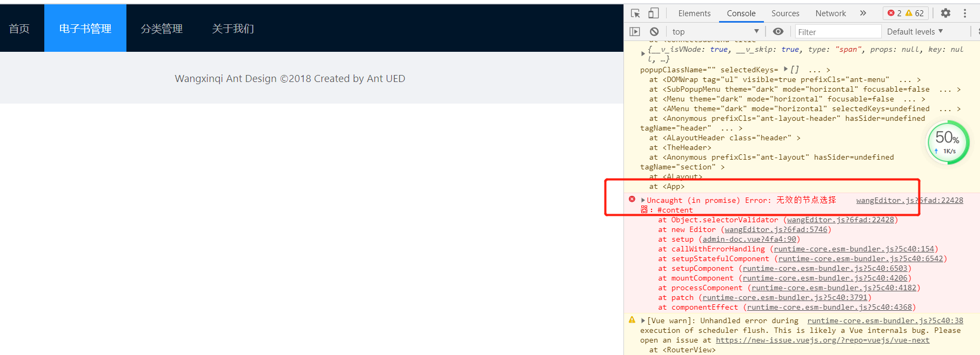980x355 pixels.
Task: Expand the Uncaught in promise error
Action: (x=643, y=200)
